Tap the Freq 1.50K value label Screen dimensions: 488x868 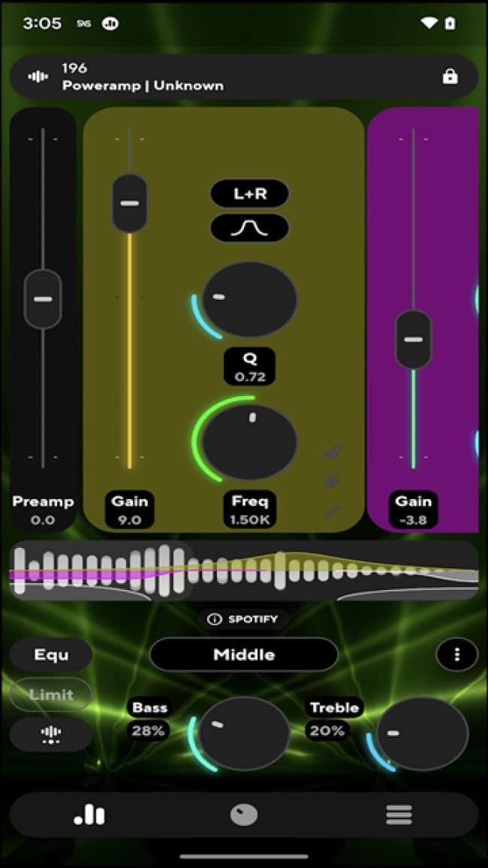[249, 510]
